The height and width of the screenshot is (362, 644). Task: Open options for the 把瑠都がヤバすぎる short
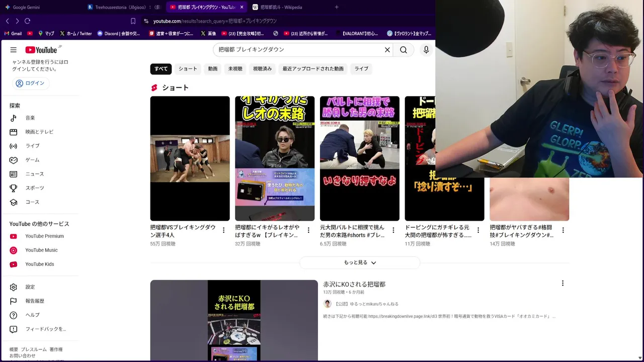(563, 230)
